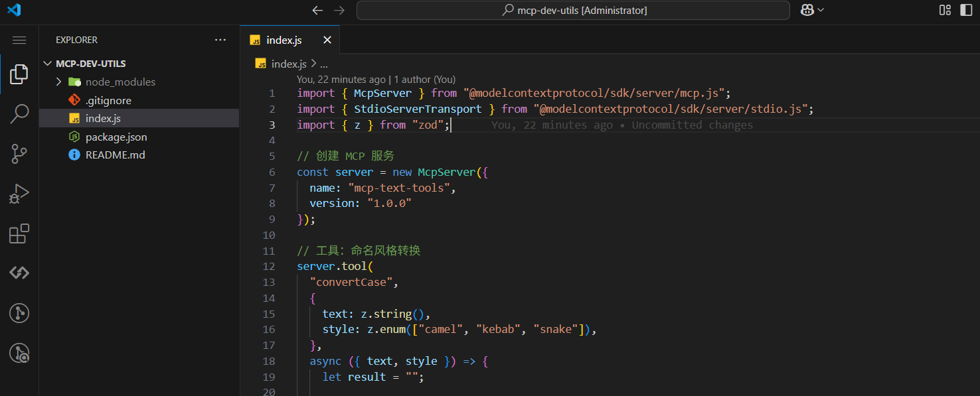
Task: Click line number 12 in the gutter
Action: click(269, 266)
